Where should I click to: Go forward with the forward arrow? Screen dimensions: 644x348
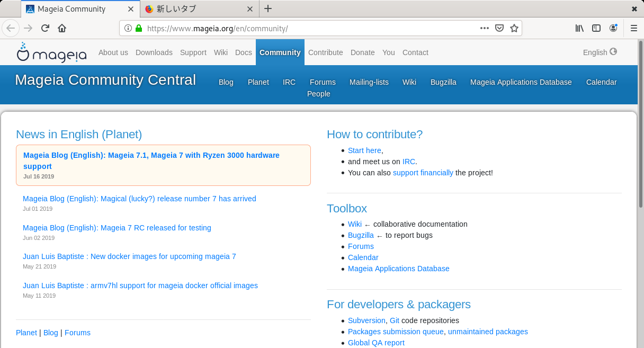(28, 28)
